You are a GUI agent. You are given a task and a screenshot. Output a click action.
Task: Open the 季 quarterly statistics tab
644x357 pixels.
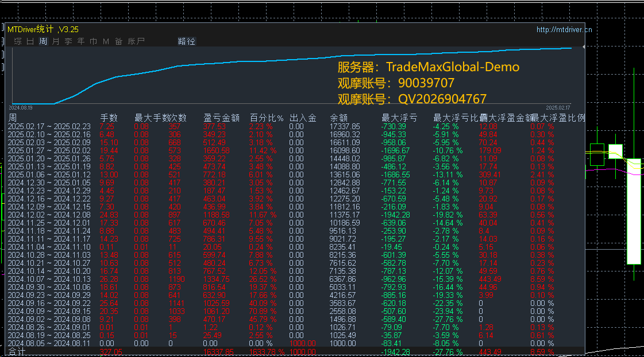(68, 41)
